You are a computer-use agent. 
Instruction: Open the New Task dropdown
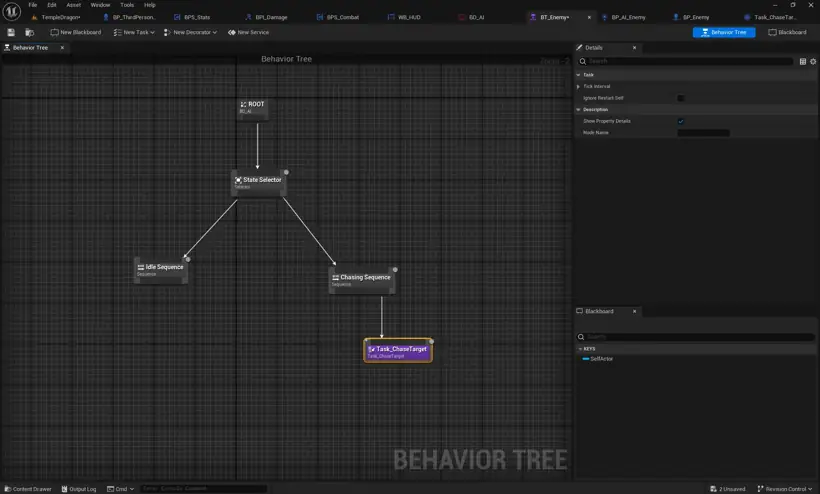(x=134, y=32)
